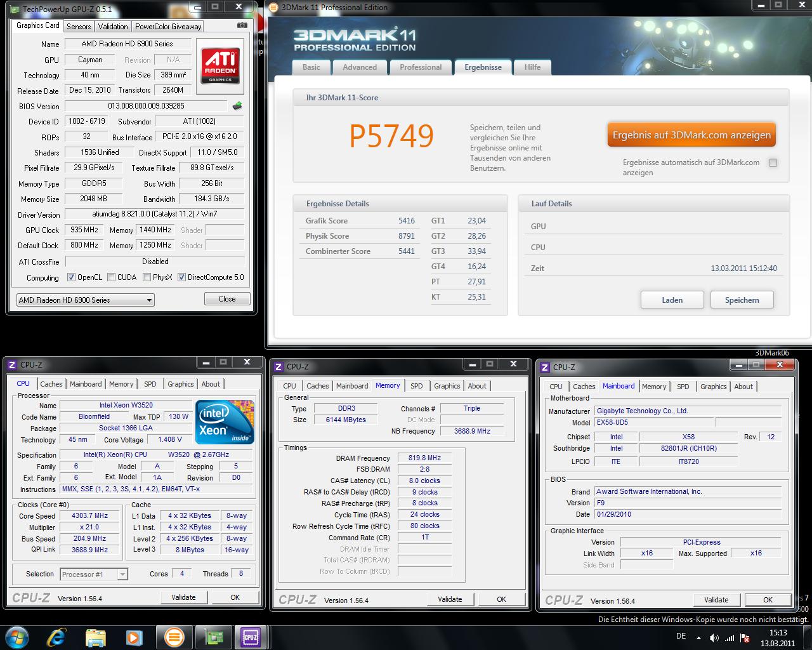812x650 pixels.
Task: Open Caches tab in the CPU tab CPU-Z window
Action: [x=51, y=384]
